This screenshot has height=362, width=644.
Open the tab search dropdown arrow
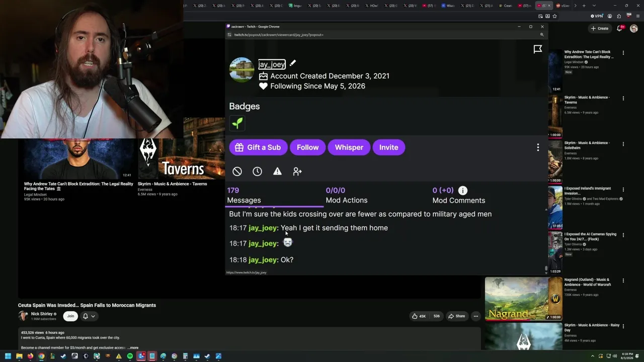(594, 6)
